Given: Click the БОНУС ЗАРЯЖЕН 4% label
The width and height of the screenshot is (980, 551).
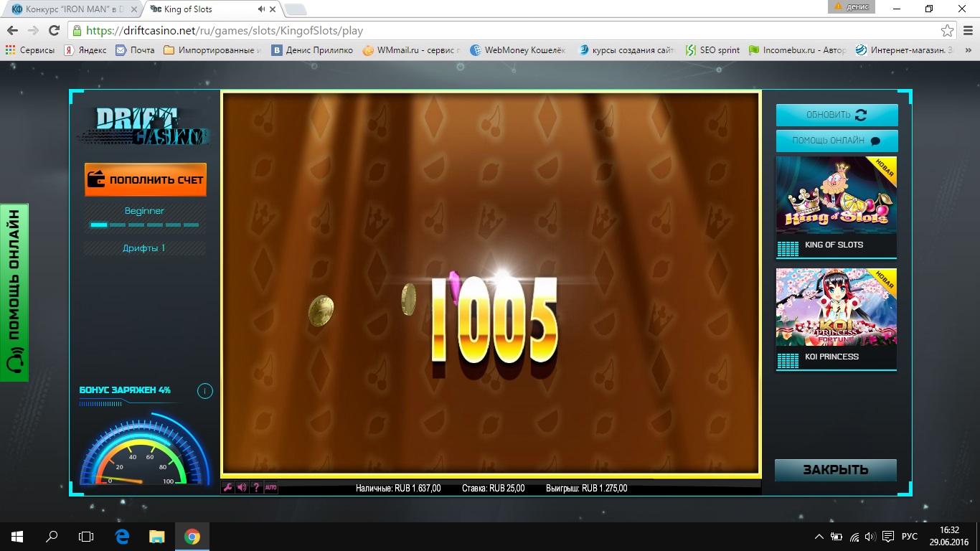Looking at the screenshot, I should coord(125,390).
